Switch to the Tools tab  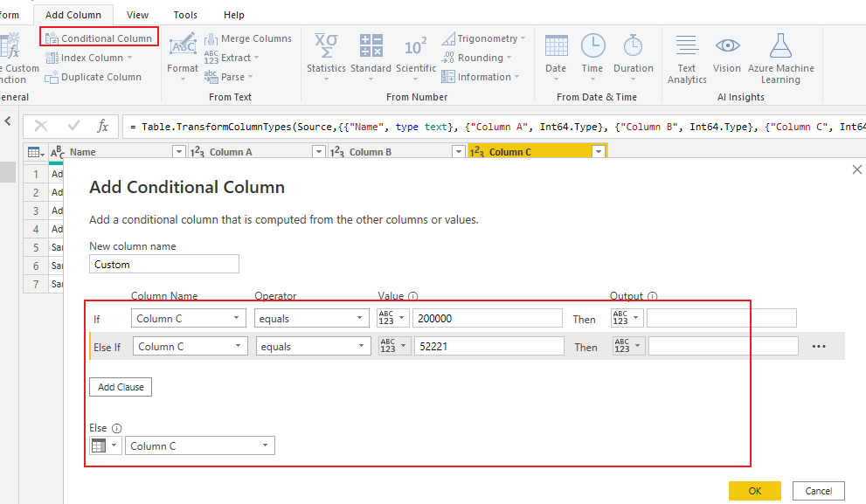coord(185,15)
